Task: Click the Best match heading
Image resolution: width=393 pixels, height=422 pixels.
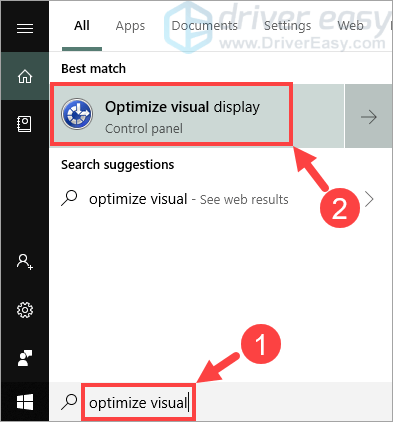Action: (94, 69)
